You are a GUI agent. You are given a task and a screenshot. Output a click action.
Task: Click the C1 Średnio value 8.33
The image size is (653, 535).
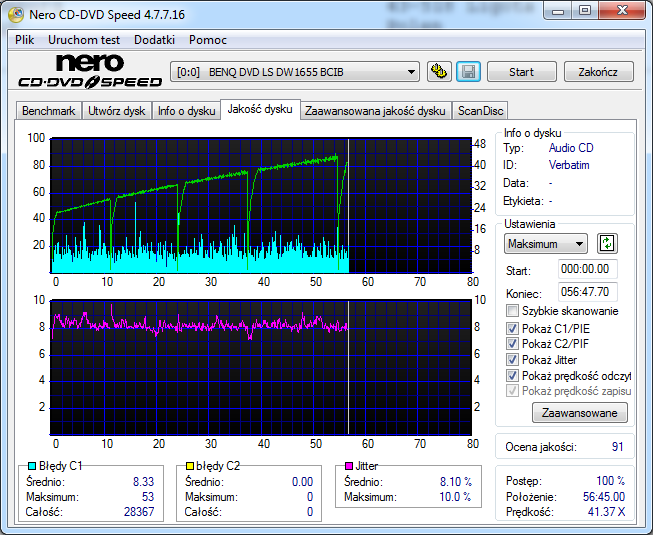click(x=144, y=482)
